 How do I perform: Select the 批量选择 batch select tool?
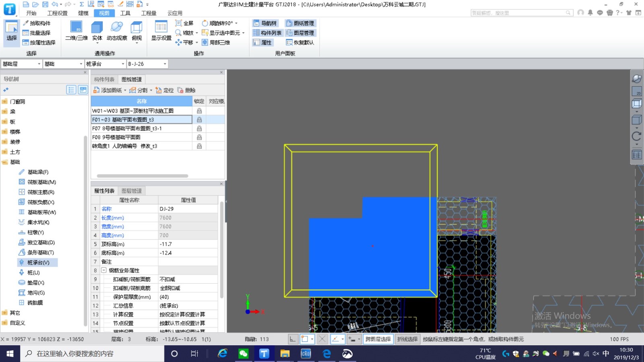tap(37, 33)
